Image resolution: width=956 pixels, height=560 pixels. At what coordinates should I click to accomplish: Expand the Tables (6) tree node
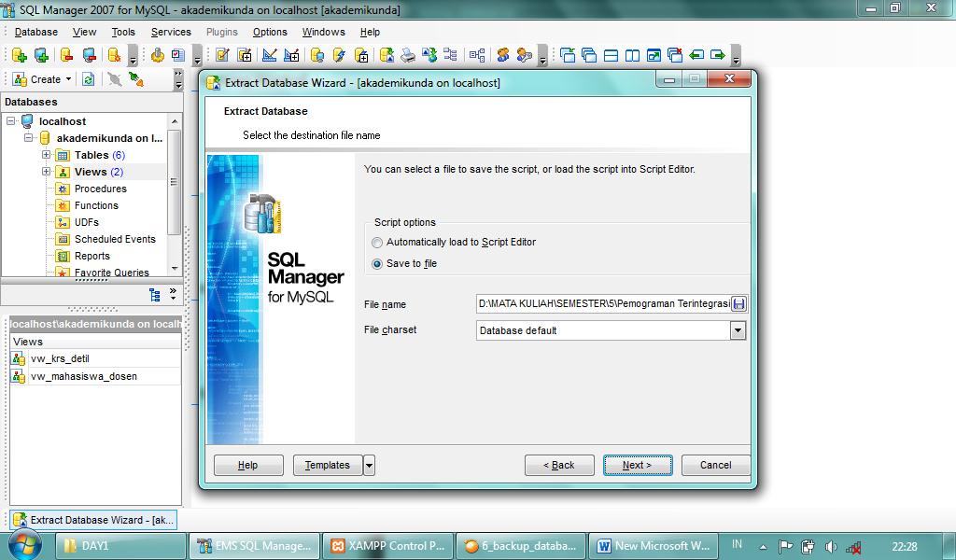click(47, 155)
